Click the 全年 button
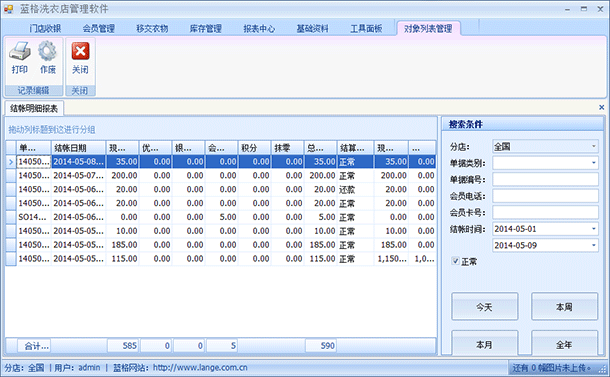 tap(564, 343)
